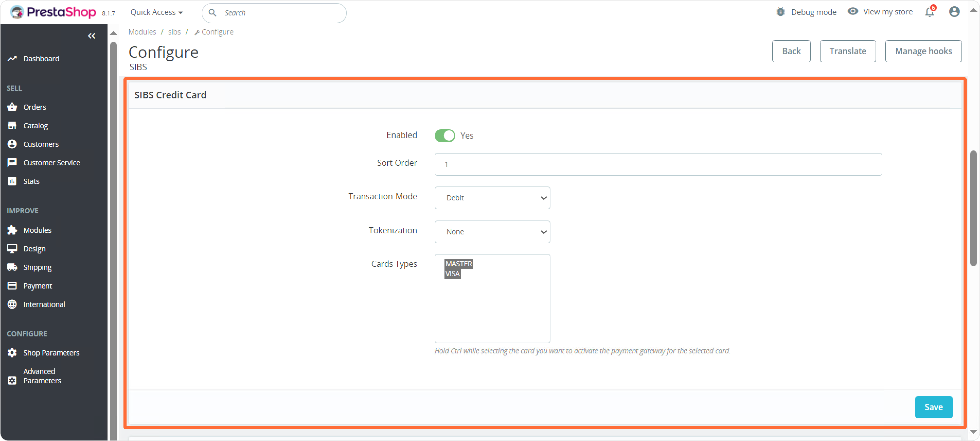The image size is (980, 441).
Task: Click the Debug mode bug icon
Action: (781, 12)
